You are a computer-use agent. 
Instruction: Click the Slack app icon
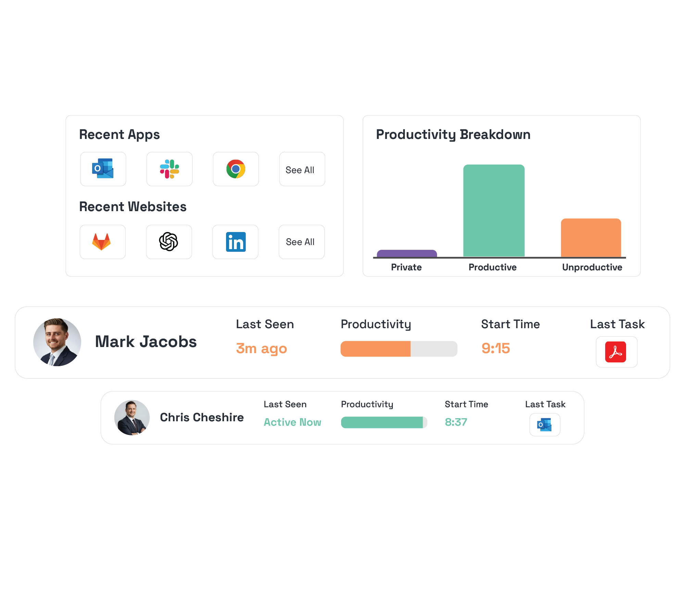(x=170, y=169)
